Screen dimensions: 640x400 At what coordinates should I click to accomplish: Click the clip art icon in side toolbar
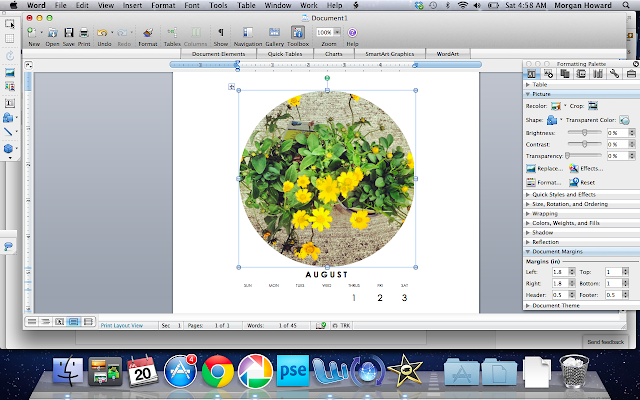pos(9,87)
